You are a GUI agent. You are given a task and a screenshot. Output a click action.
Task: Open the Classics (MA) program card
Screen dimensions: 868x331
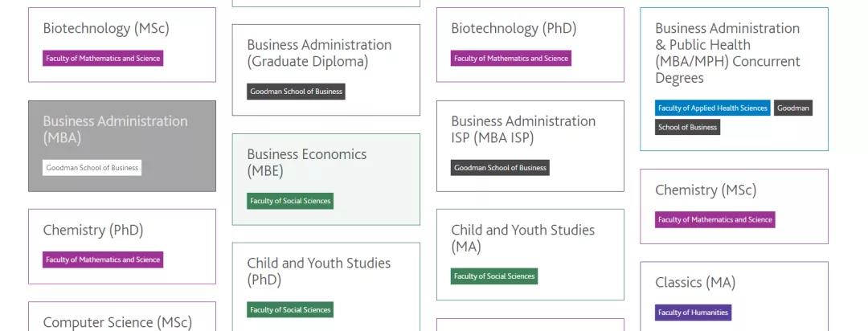pos(734,296)
